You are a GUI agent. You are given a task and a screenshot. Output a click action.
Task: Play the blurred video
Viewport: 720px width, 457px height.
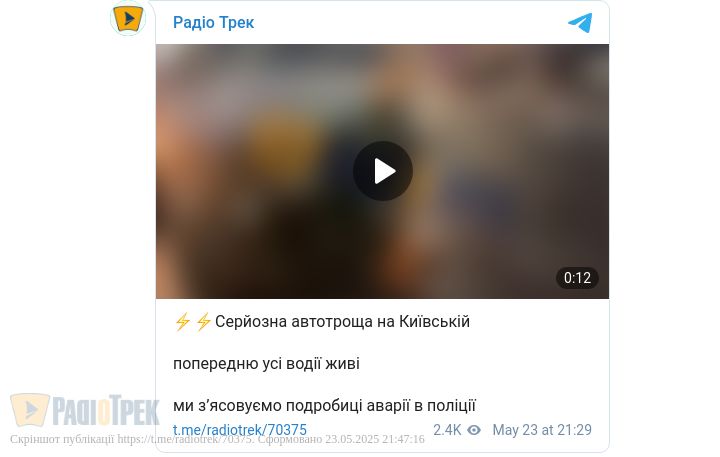click(x=382, y=171)
